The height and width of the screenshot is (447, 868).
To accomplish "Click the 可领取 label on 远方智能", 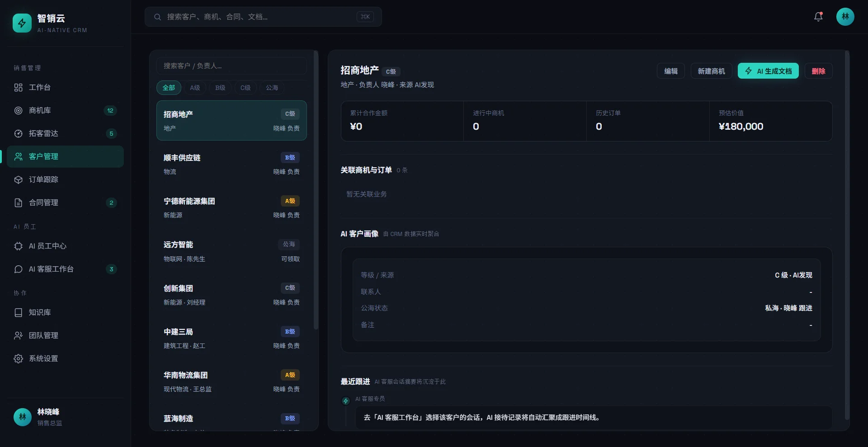I will pos(290,259).
